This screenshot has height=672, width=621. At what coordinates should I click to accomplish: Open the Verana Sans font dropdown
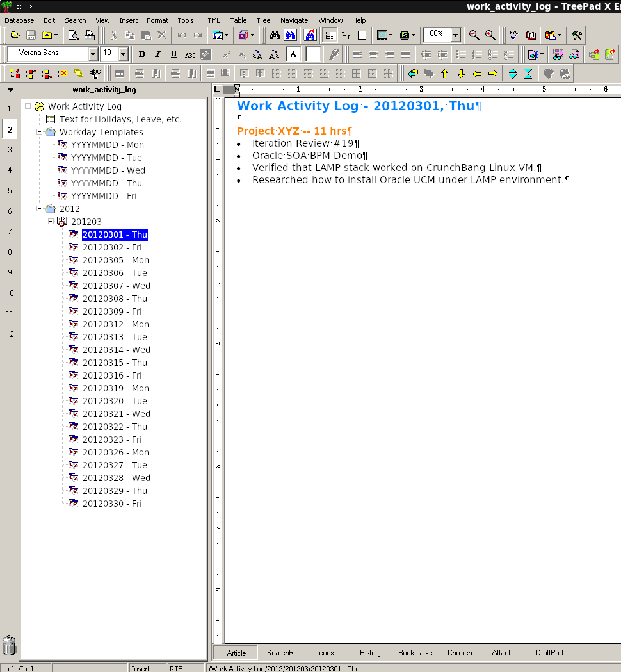pos(93,54)
